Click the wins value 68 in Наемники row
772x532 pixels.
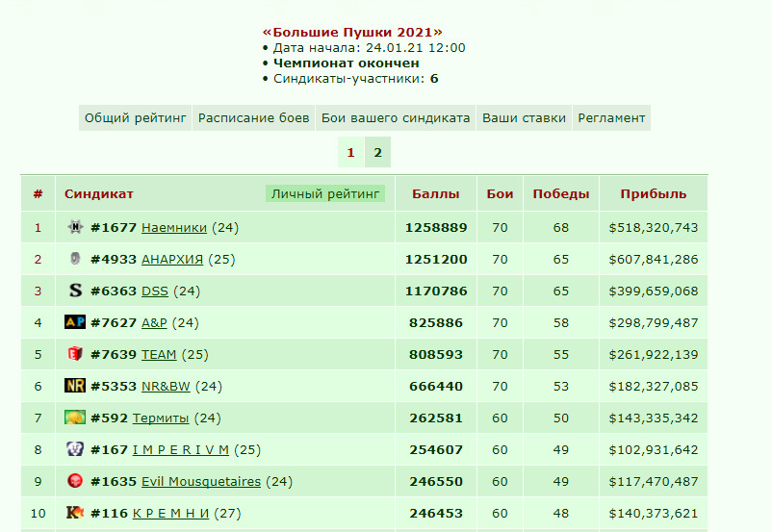[x=561, y=228]
